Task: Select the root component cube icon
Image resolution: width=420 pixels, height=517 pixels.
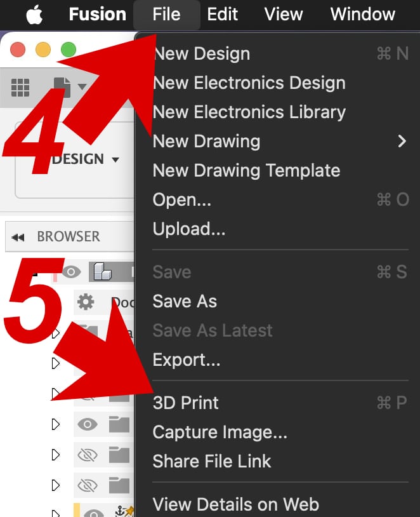Action: (x=102, y=272)
